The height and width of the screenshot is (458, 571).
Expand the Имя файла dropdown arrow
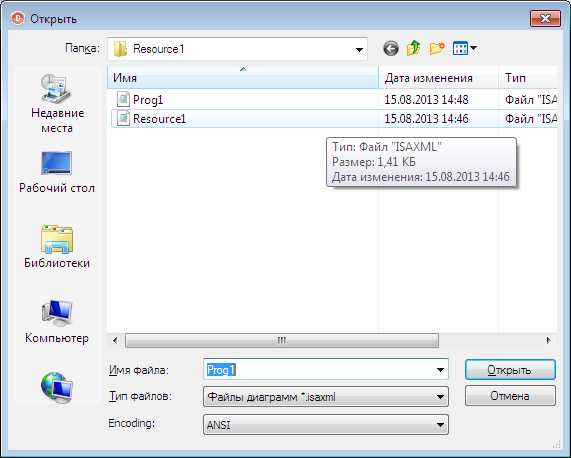point(440,370)
